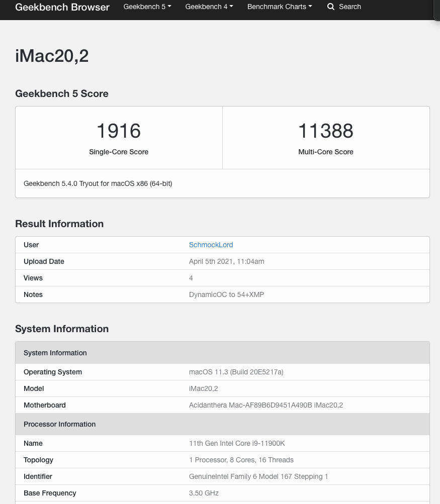The width and height of the screenshot is (440, 504).
Task: Click the GenuineIntel Family 6 identifier
Action: point(258,476)
